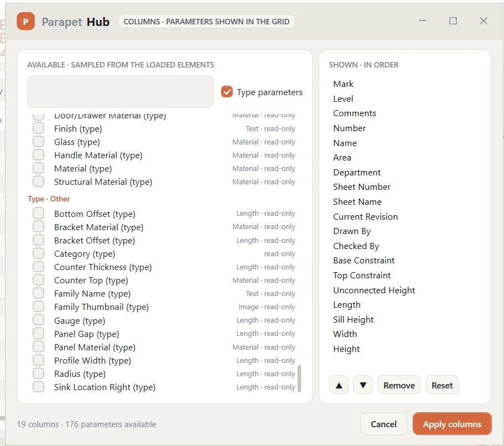Select Height in the shown list
The image size is (504, 446).
(346, 349)
